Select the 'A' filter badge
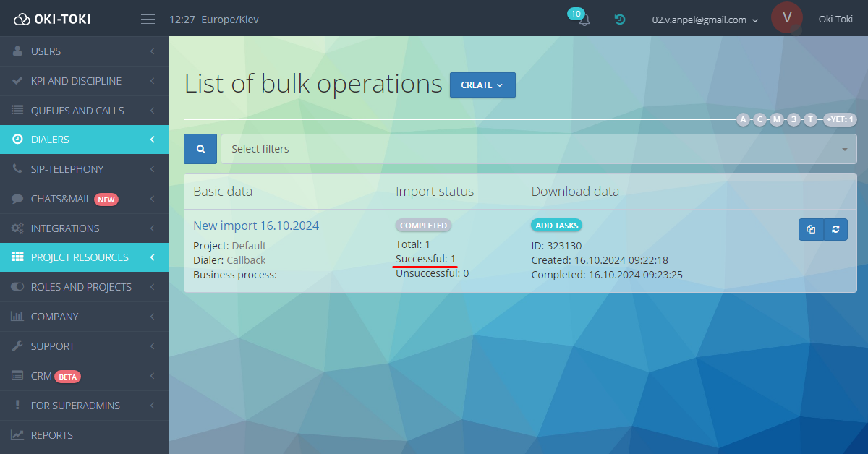The height and width of the screenshot is (454, 868). pyautogui.click(x=743, y=119)
